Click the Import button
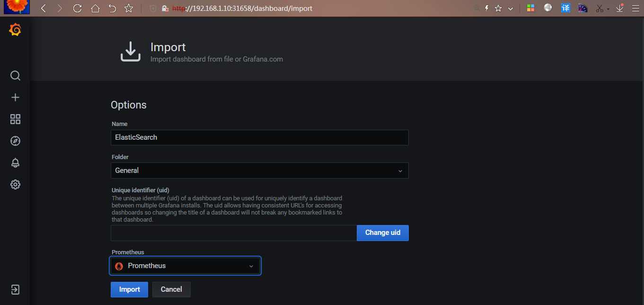 129,289
